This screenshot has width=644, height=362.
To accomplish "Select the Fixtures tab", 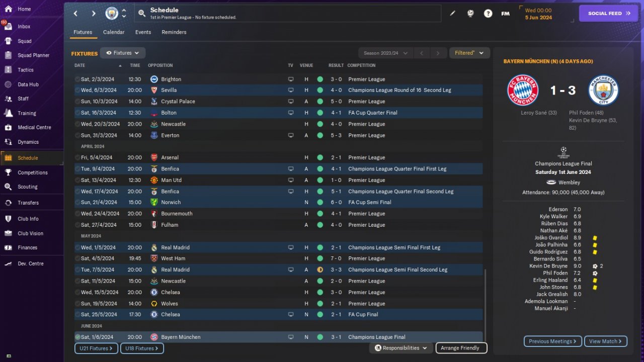I will (83, 32).
